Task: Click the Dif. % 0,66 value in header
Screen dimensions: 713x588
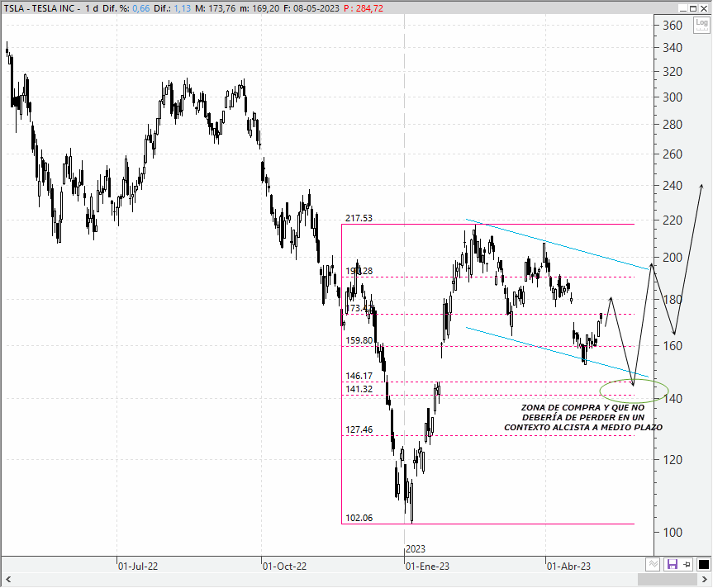Action: (x=140, y=8)
